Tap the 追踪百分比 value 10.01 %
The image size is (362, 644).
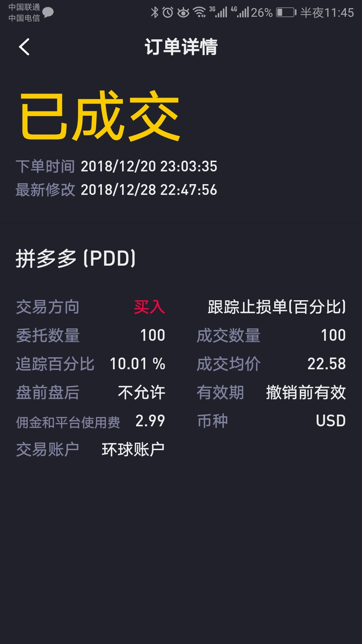[137, 364]
